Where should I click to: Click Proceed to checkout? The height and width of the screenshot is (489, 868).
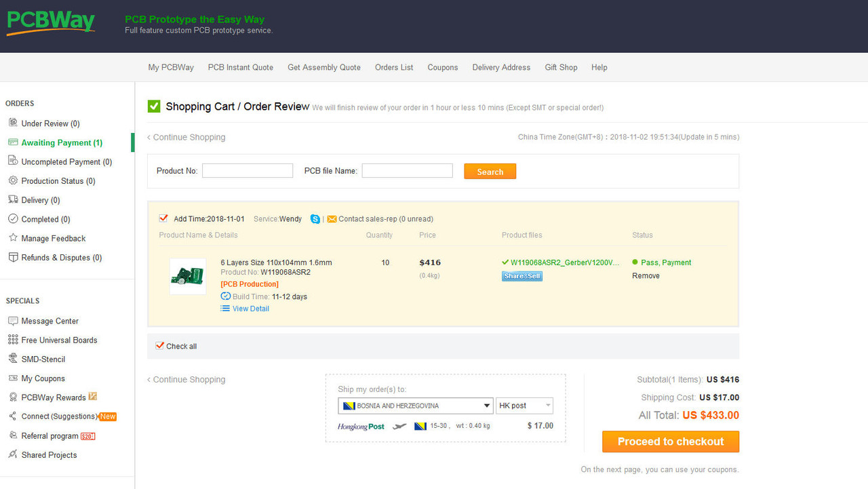(x=671, y=442)
